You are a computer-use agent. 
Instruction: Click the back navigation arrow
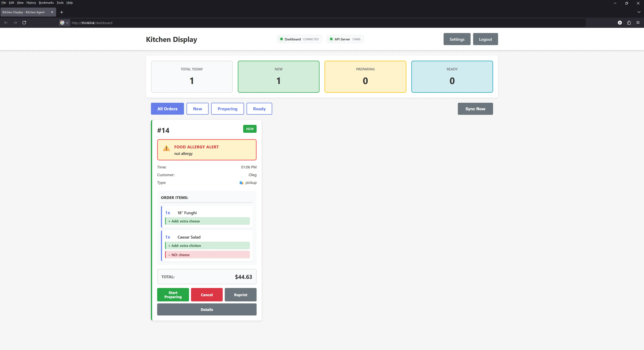[6, 23]
